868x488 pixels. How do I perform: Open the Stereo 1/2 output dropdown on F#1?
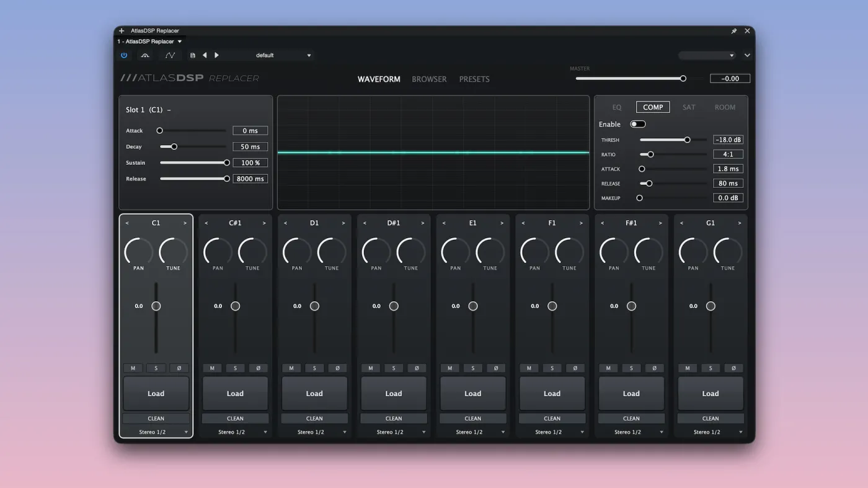631,432
